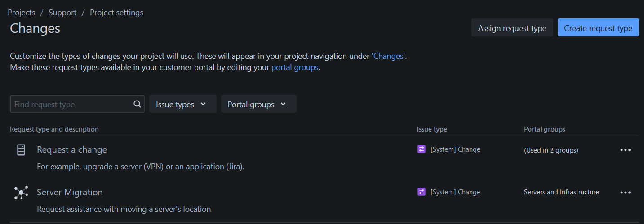Go to Projects breadcrumb

[21, 13]
